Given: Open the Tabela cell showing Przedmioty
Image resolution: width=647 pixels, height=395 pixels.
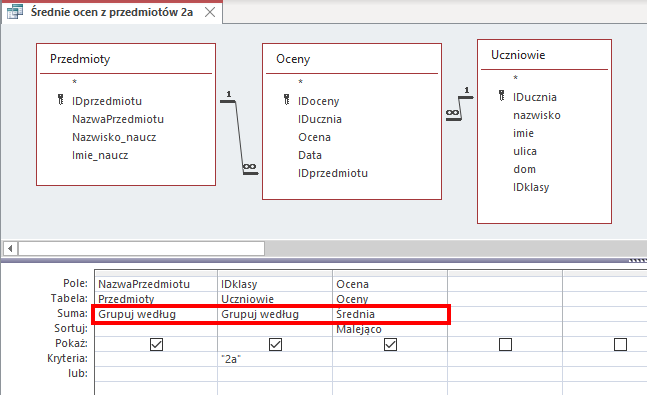Looking at the screenshot, I should tap(156, 299).
